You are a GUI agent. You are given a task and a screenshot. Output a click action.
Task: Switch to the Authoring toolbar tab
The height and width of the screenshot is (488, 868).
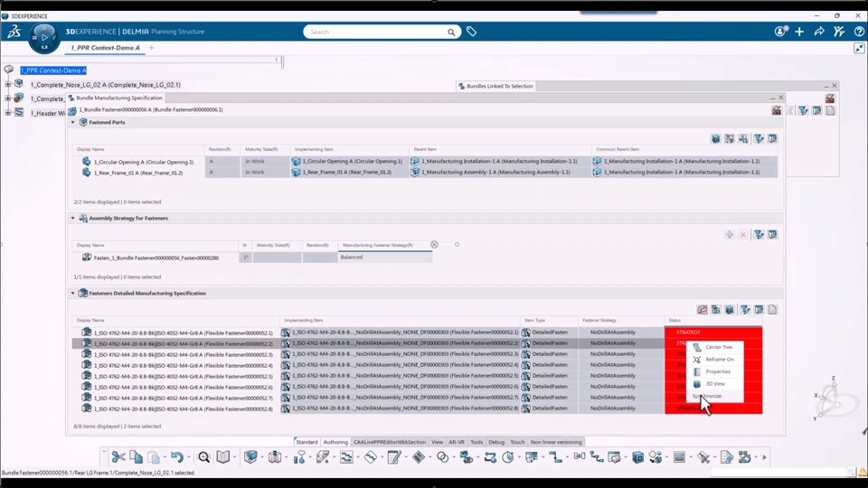(x=335, y=442)
